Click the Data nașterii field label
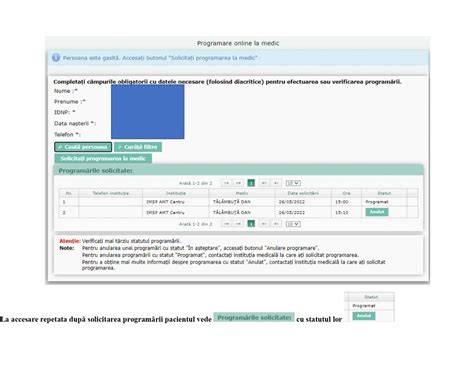 pyautogui.click(x=75, y=123)
